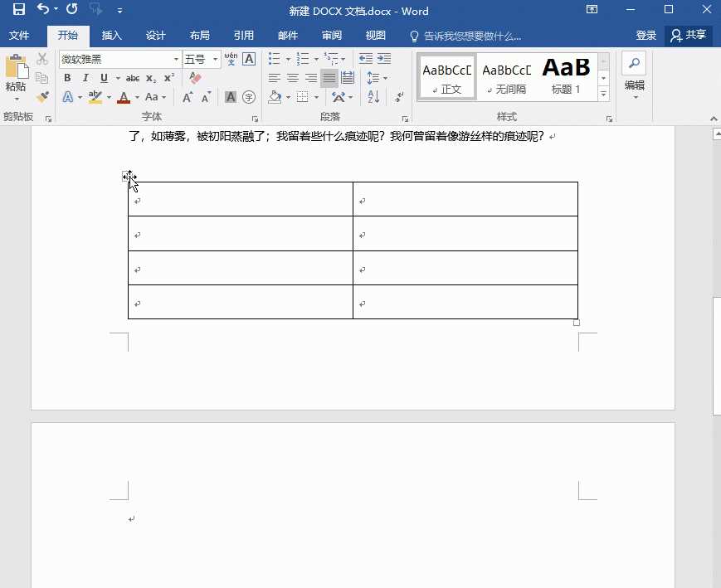Click 登录 to sign in

[645, 36]
